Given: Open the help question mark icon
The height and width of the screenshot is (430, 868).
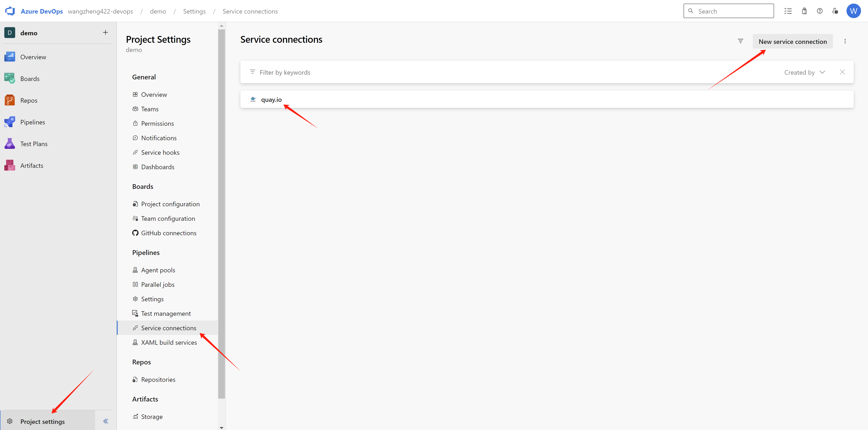Looking at the screenshot, I should [x=820, y=11].
